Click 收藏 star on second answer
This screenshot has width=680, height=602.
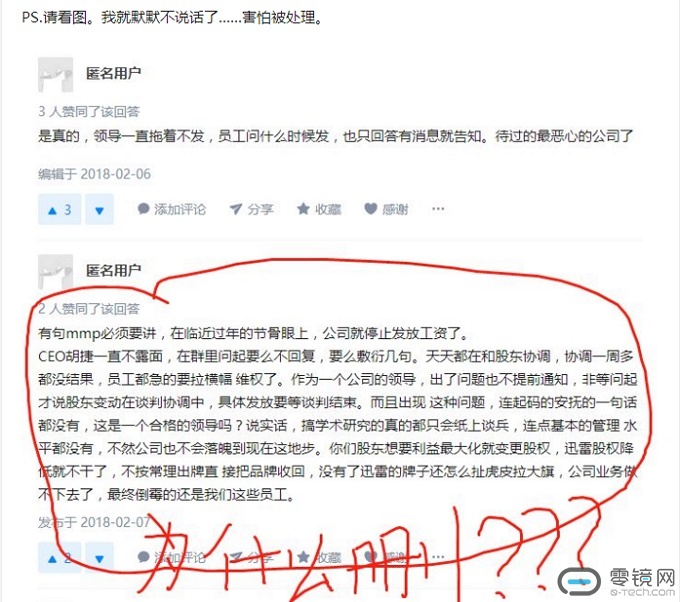pos(319,557)
